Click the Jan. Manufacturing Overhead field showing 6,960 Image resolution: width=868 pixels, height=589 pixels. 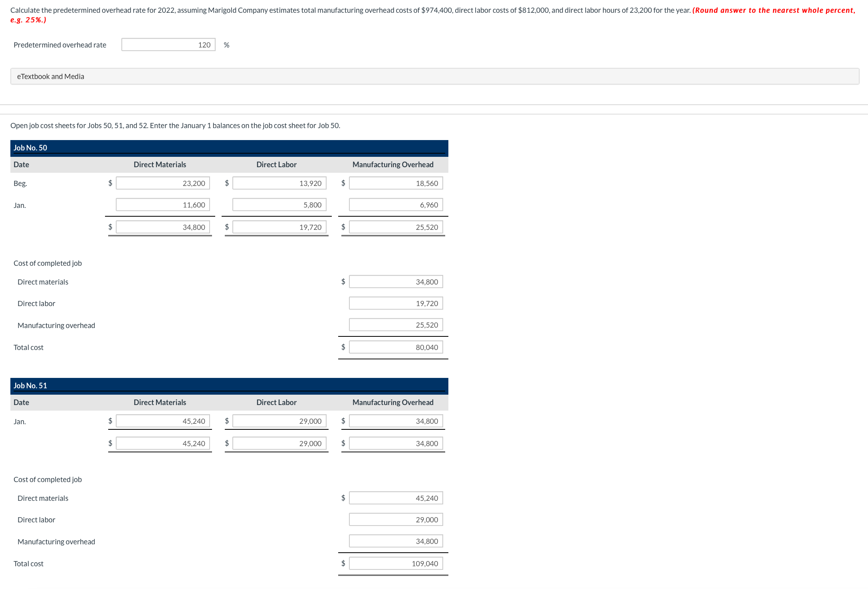coord(395,204)
